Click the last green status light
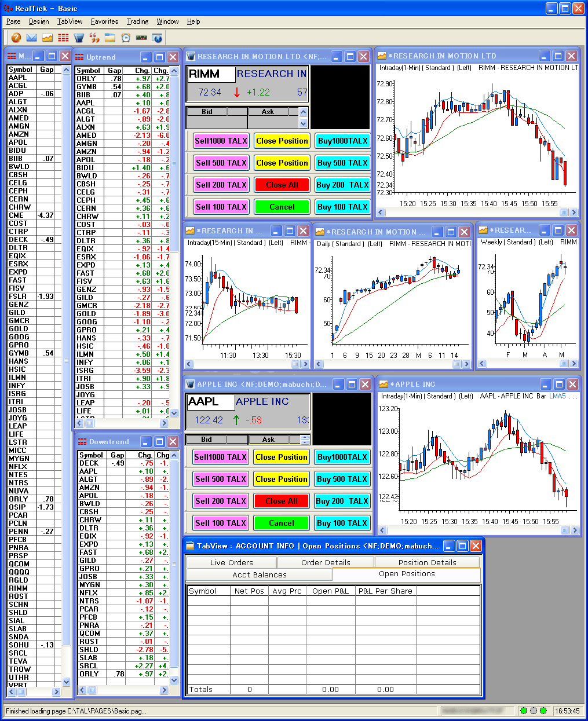 point(543,711)
